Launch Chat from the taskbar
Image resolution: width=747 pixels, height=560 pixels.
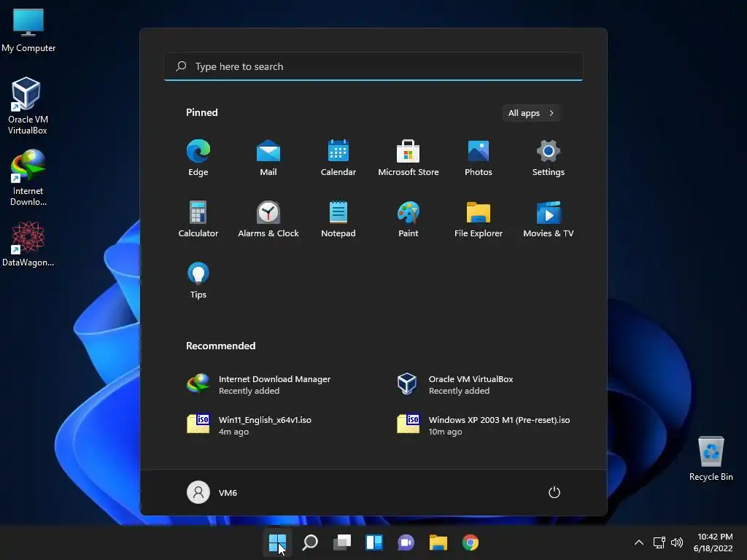pos(406,542)
